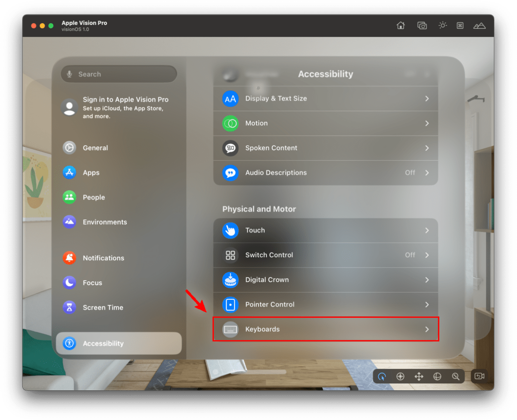Viewport: 517px width, 420px height.
Task: Open the Keyboards label
Action: pos(262,329)
